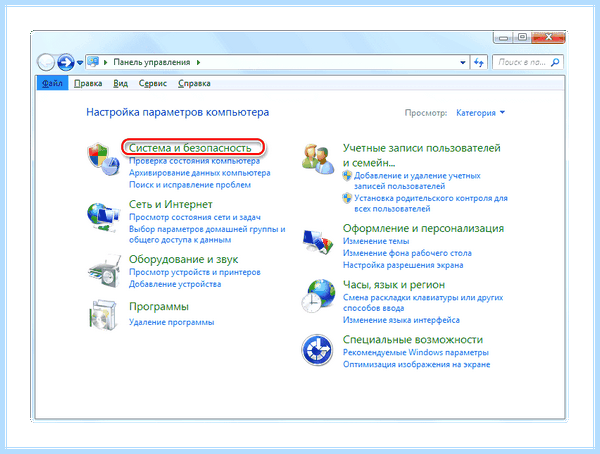The image size is (600, 454).
Task: Click the Network and Internet globe icon
Action: (103, 217)
